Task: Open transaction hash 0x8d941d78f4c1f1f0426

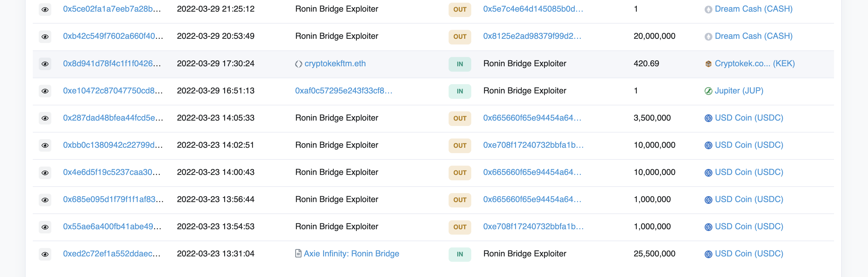Action: [x=112, y=64]
